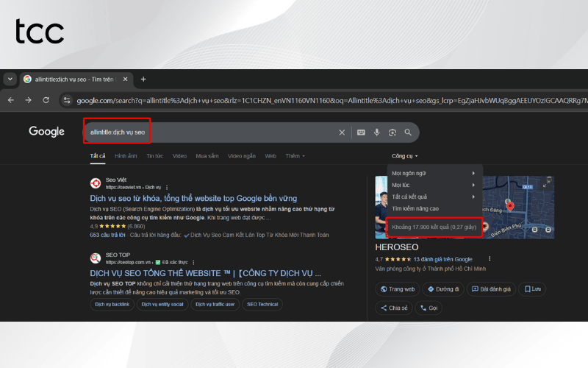Click Gọi call button
The image size is (588, 368).
coord(429,308)
